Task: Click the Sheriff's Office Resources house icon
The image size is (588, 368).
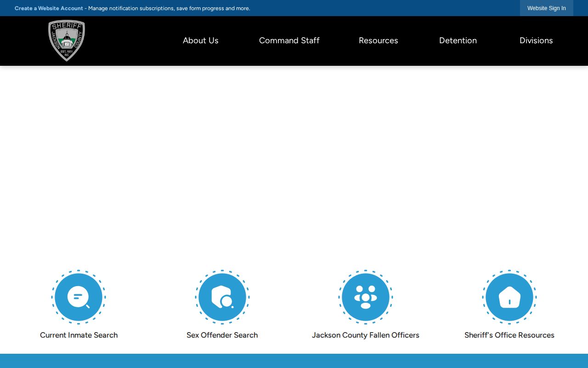Action: pyautogui.click(x=509, y=297)
